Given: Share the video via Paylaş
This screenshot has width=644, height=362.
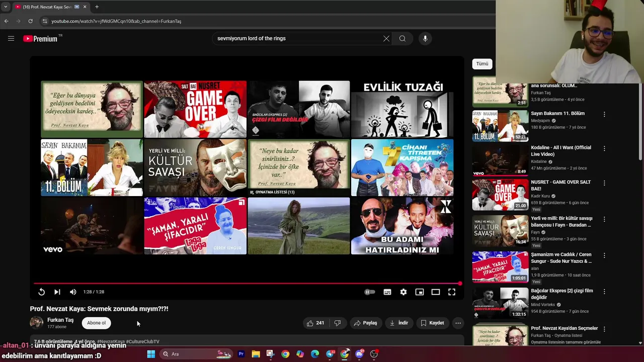Looking at the screenshot, I should pos(365,323).
